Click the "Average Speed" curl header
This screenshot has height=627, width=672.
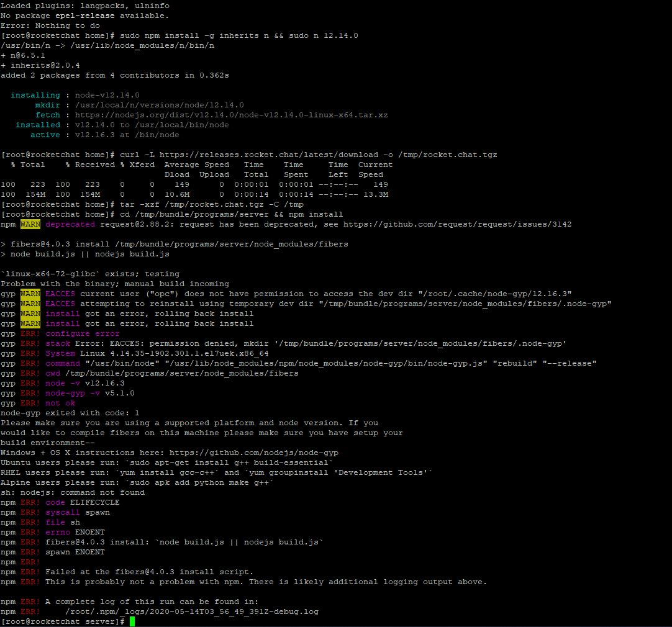point(197,165)
